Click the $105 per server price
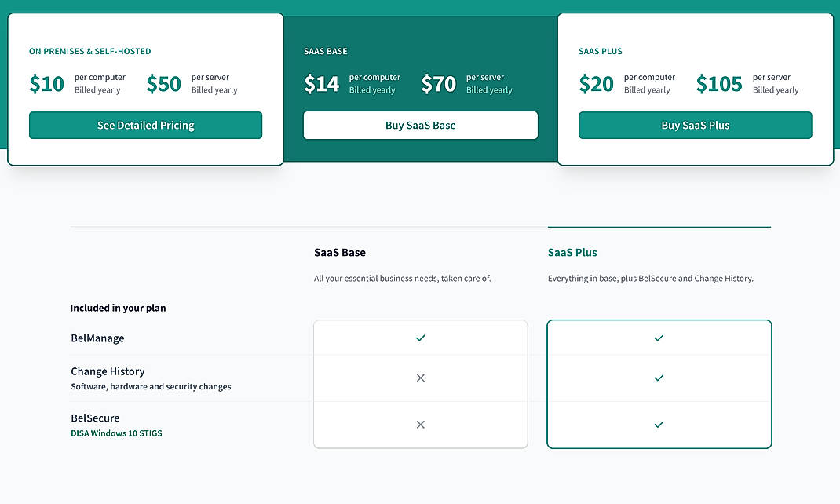This screenshot has width=840, height=504. point(718,83)
